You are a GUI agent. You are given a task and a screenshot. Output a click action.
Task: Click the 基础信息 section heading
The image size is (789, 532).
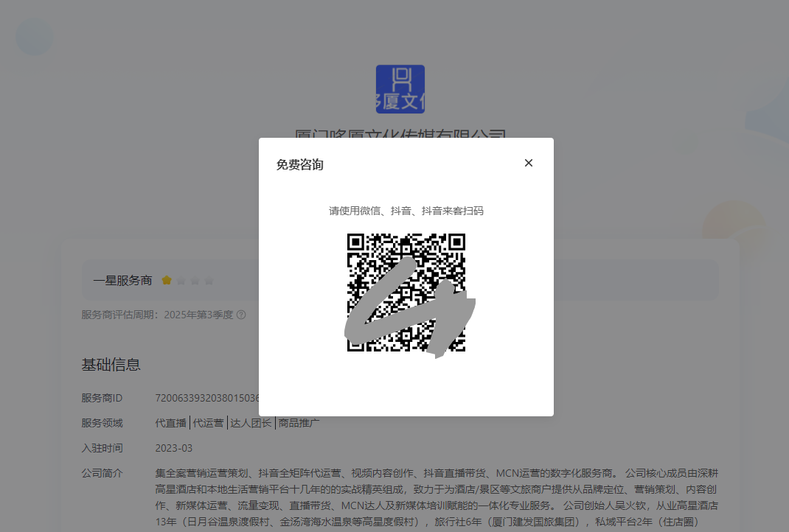coord(111,364)
